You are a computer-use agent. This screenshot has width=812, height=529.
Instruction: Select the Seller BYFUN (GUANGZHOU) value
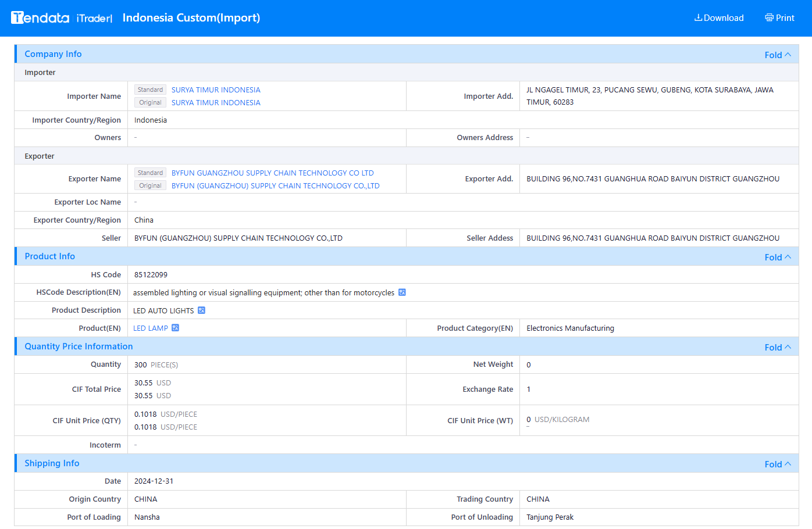[x=238, y=238]
